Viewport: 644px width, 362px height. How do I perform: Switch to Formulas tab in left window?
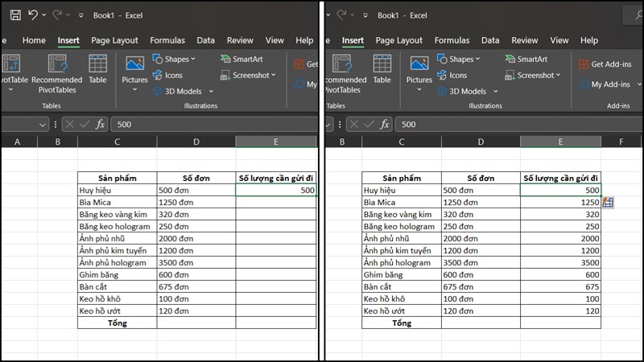167,40
